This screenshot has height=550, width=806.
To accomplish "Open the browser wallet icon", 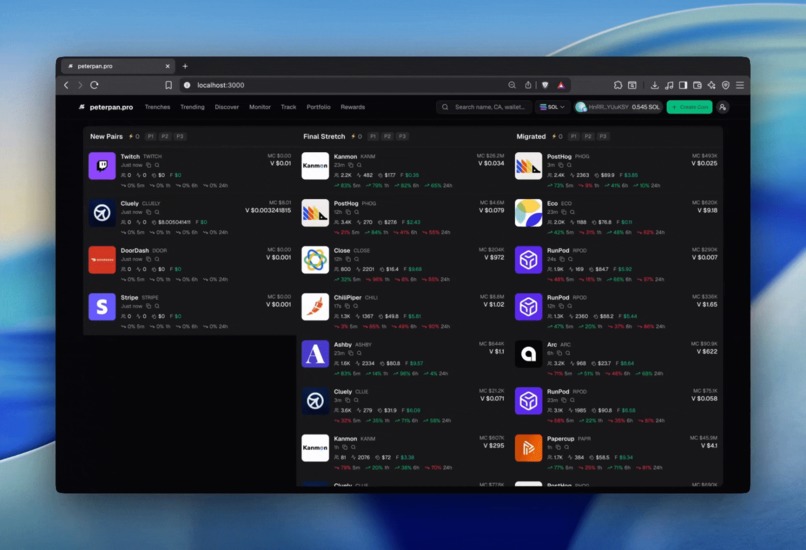I will coord(698,85).
